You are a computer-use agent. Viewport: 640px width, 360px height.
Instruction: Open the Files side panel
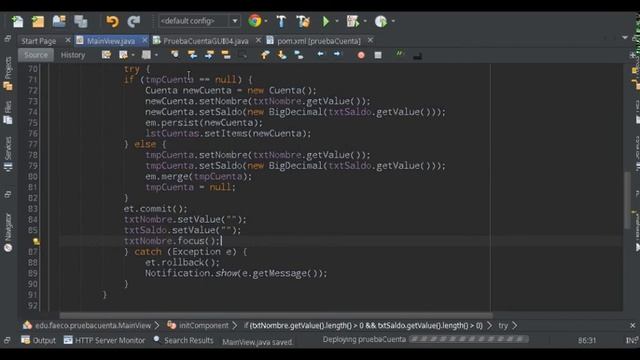click(8, 113)
